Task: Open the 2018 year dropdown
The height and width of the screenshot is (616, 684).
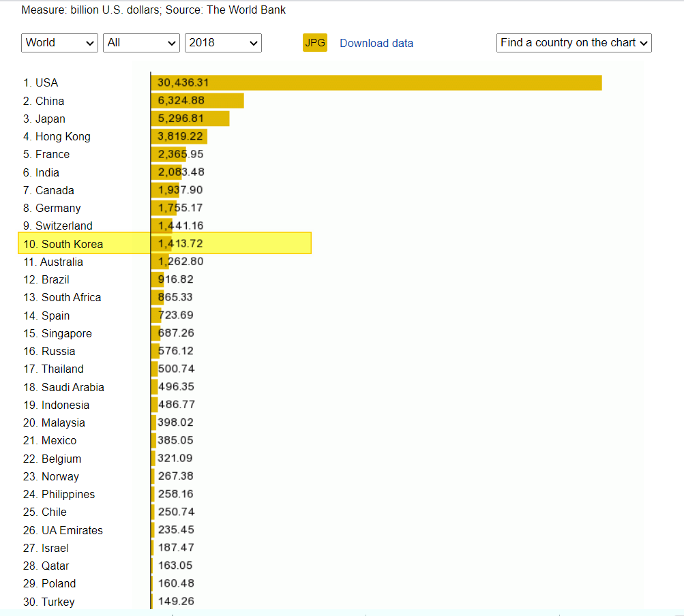Action: pos(223,43)
